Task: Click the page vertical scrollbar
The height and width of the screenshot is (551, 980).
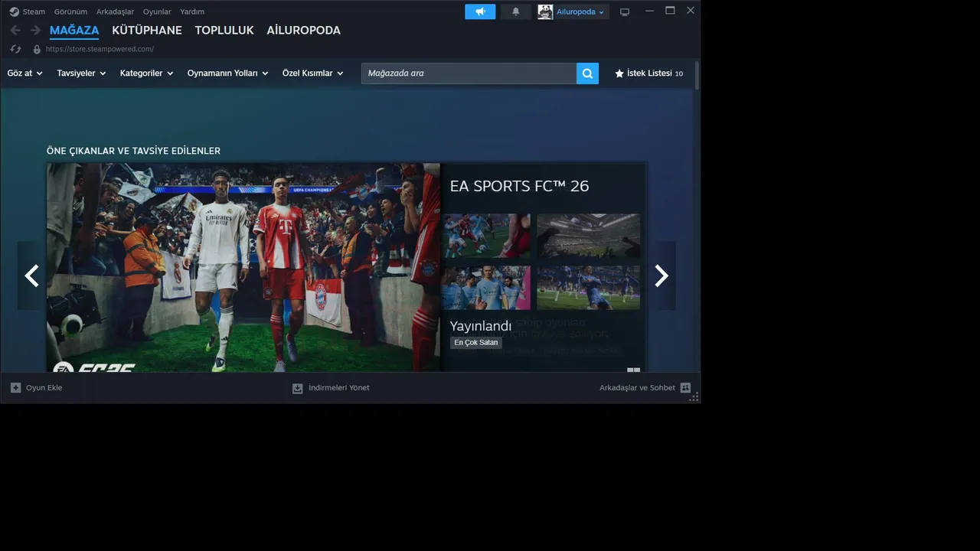Action: pyautogui.click(x=697, y=77)
